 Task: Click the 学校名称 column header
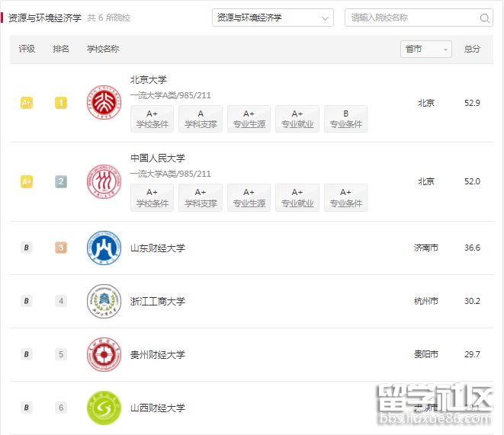[103, 49]
